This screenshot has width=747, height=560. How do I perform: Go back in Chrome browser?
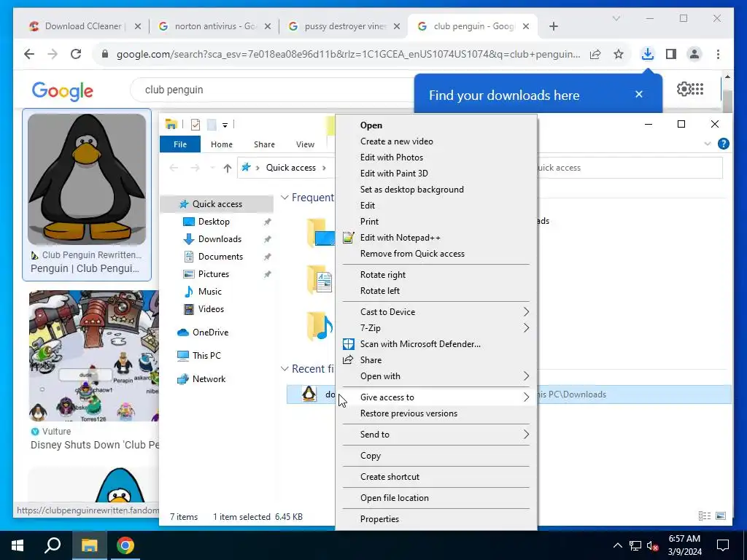click(29, 54)
